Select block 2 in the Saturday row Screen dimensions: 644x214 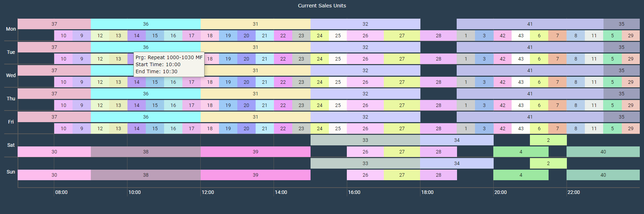tap(548, 140)
